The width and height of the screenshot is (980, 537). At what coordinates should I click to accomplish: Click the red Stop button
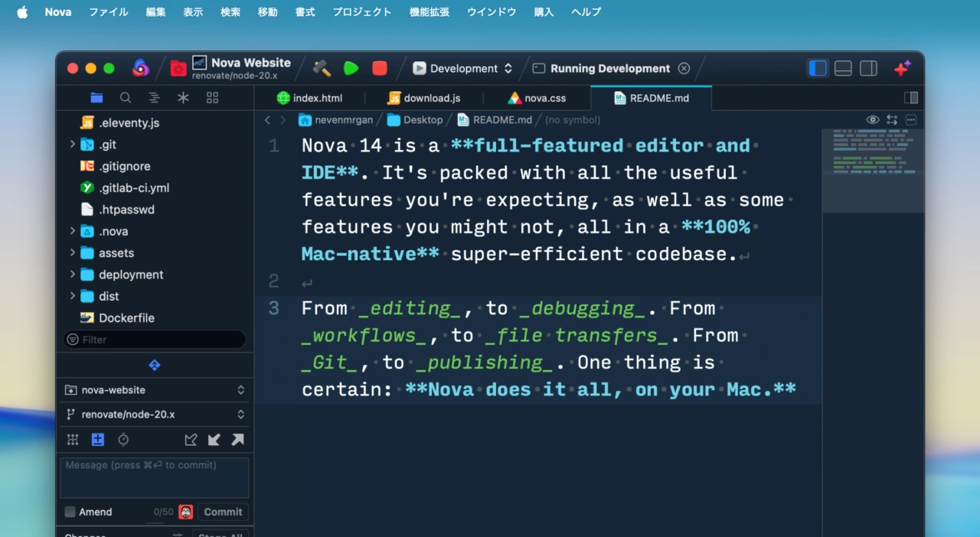point(380,68)
